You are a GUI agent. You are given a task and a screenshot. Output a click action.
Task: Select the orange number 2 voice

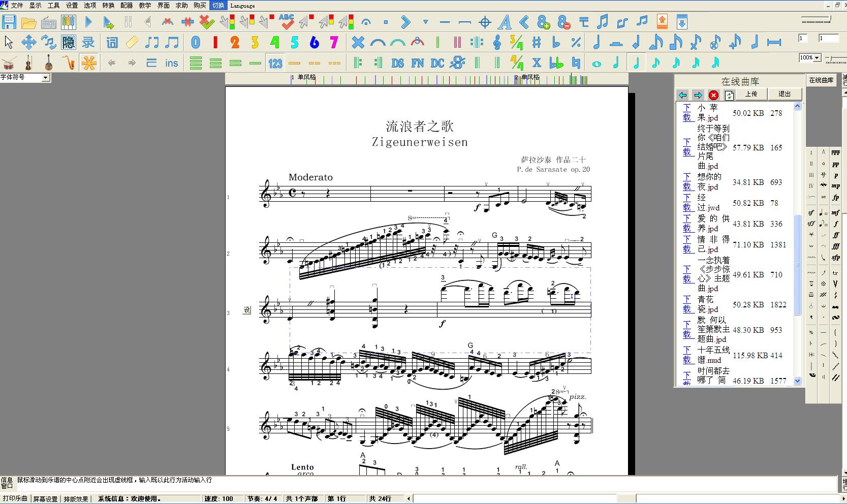click(x=235, y=42)
